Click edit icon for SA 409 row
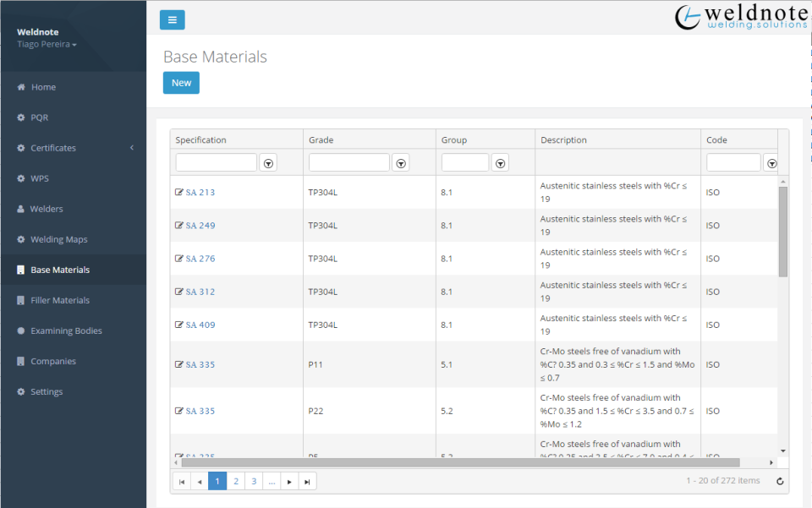This screenshot has height=508, width=812. tap(178, 325)
